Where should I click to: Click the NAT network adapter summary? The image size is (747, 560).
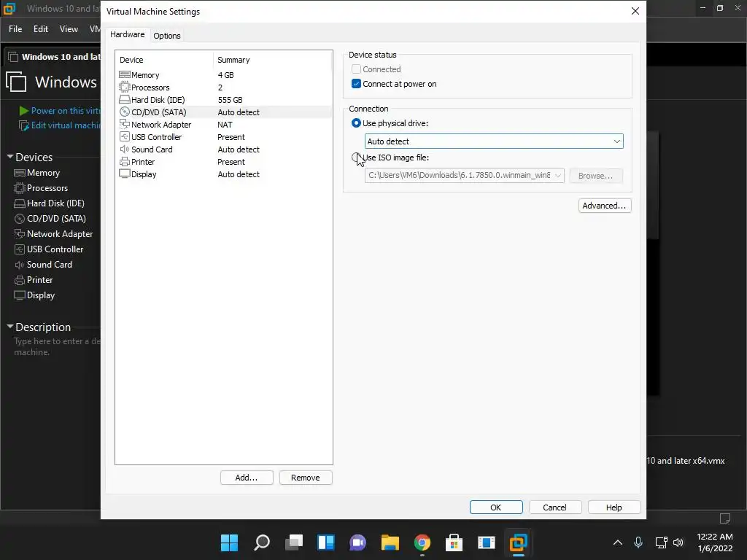(225, 125)
